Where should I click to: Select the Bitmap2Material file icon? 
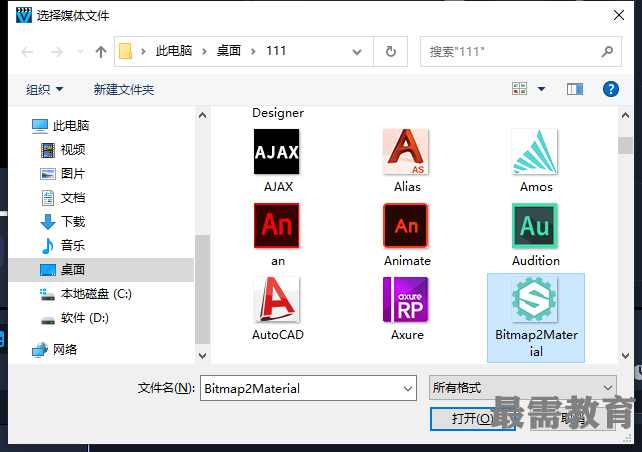pyautogui.click(x=535, y=300)
